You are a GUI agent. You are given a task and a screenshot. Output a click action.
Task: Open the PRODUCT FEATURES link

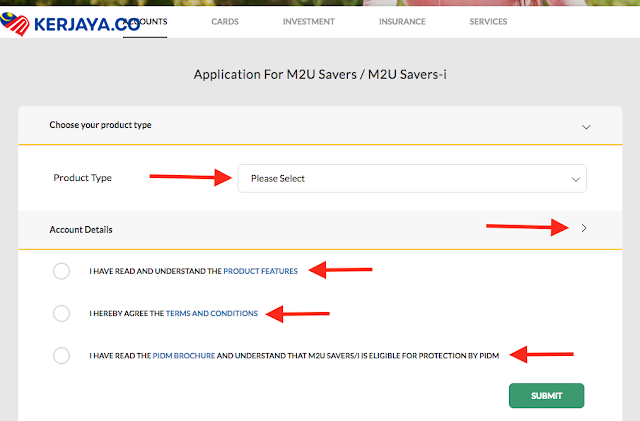tap(260, 271)
